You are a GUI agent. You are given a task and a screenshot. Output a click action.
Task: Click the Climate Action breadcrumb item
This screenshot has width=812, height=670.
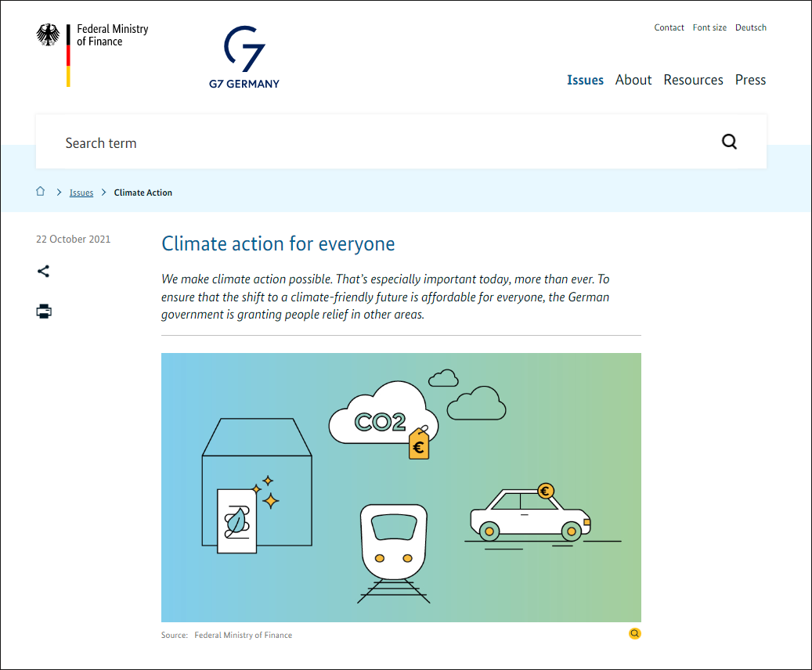pos(143,193)
